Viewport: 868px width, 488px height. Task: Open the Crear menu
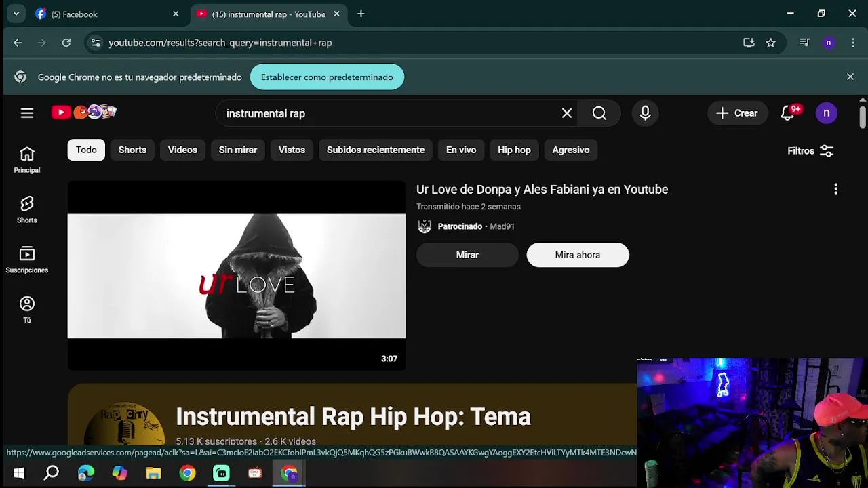click(x=738, y=113)
